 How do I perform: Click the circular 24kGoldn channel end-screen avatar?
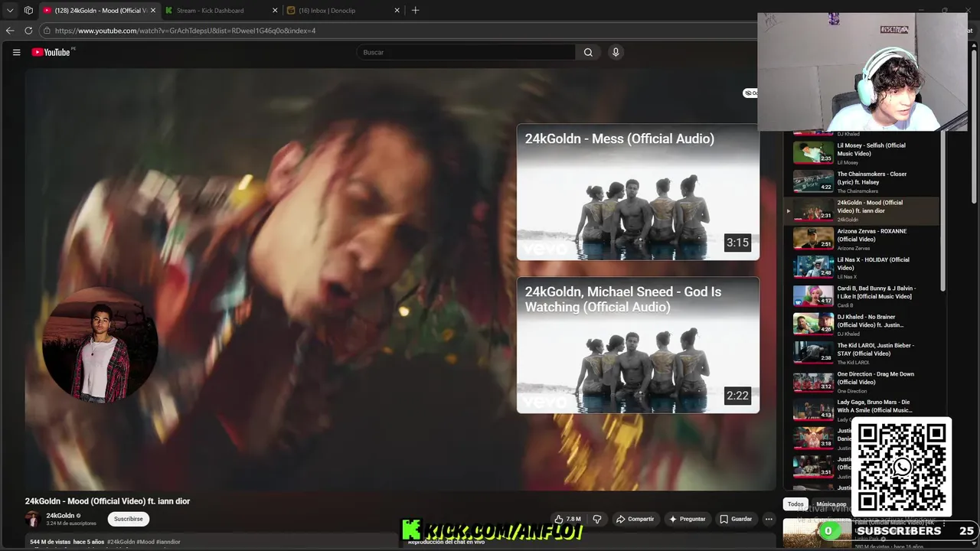[100, 345]
